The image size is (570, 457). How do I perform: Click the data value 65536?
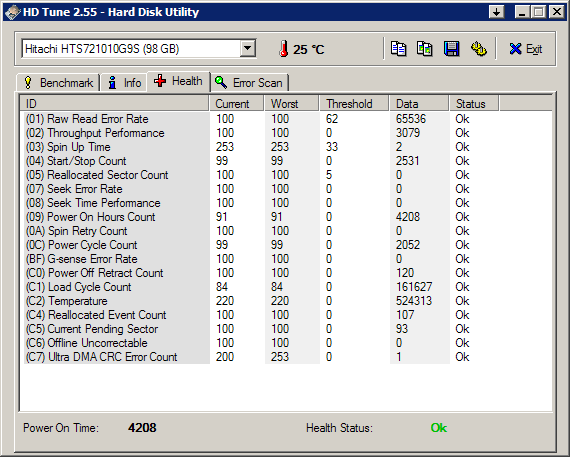pos(411,119)
